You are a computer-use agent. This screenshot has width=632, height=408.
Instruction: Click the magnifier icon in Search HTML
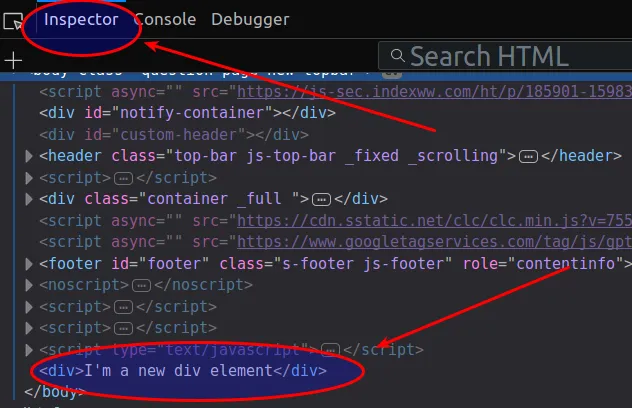(x=397, y=56)
